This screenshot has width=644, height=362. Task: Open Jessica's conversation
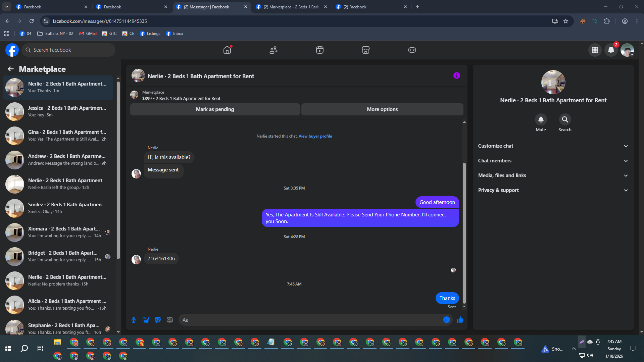coord(58,112)
